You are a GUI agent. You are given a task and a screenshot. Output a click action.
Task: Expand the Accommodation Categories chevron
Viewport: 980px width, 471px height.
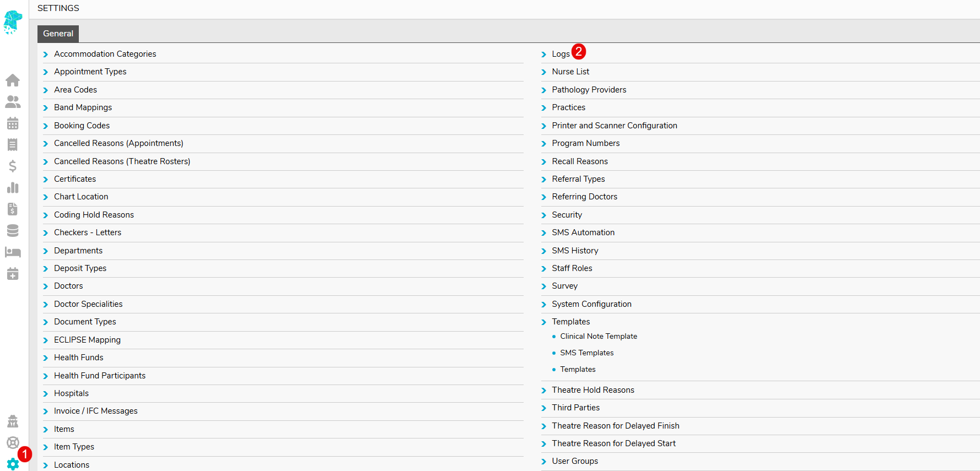tap(46, 55)
